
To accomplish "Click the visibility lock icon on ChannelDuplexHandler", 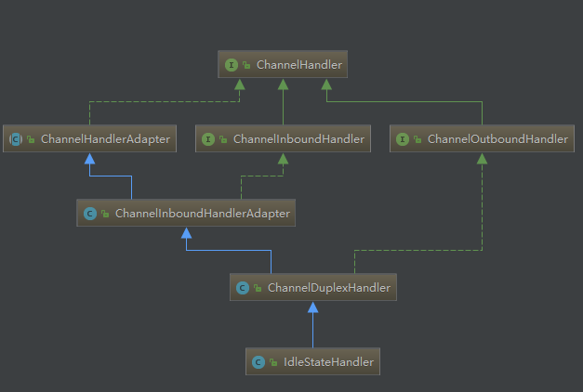I will pos(257,288).
